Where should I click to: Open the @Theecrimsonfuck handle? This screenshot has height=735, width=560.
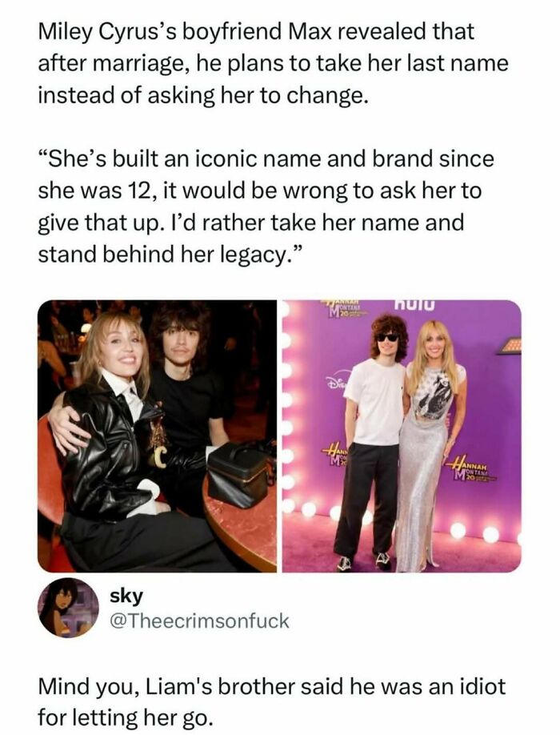click(199, 621)
